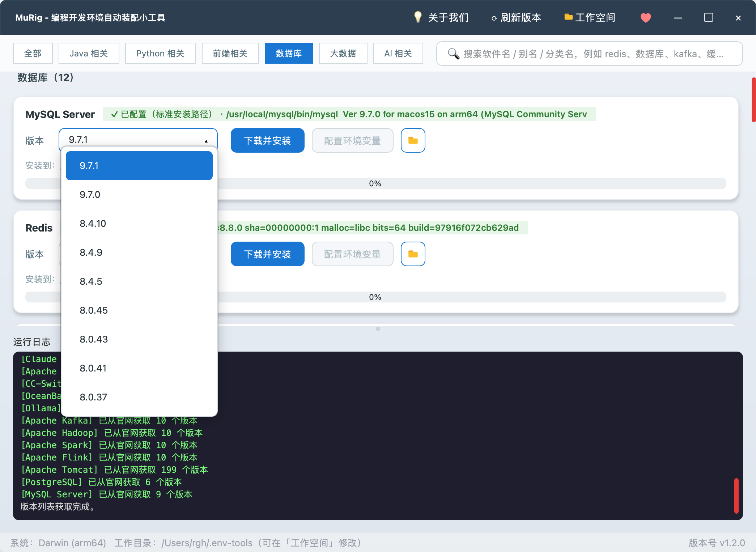This screenshot has width=756, height=552.
Task: Switch to the Java 相关 tab
Action: coord(89,53)
